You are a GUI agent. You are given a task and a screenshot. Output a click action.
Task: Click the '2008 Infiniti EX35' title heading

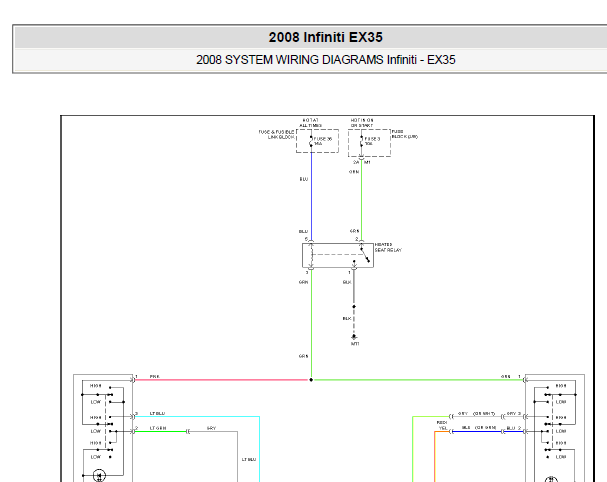[326, 37]
